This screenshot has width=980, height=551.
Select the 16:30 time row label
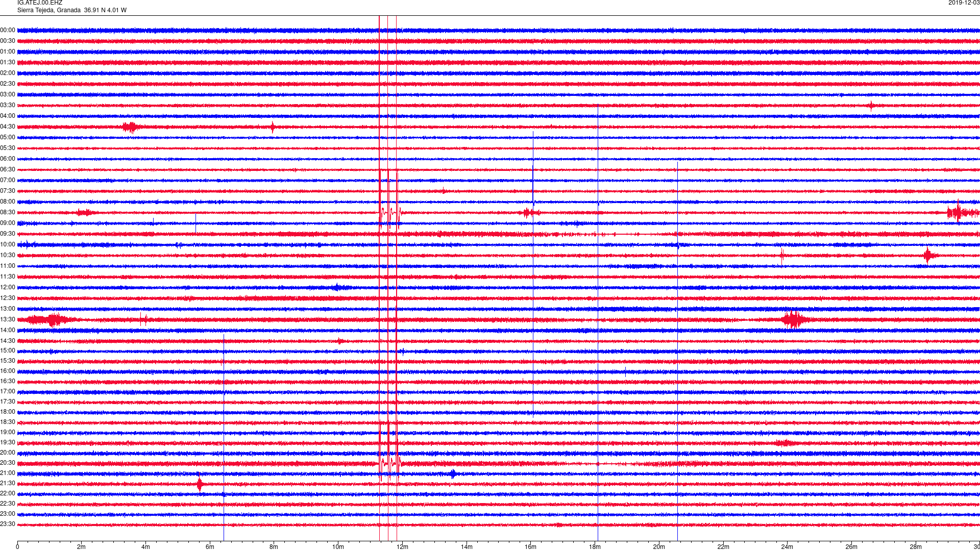tap(8, 382)
